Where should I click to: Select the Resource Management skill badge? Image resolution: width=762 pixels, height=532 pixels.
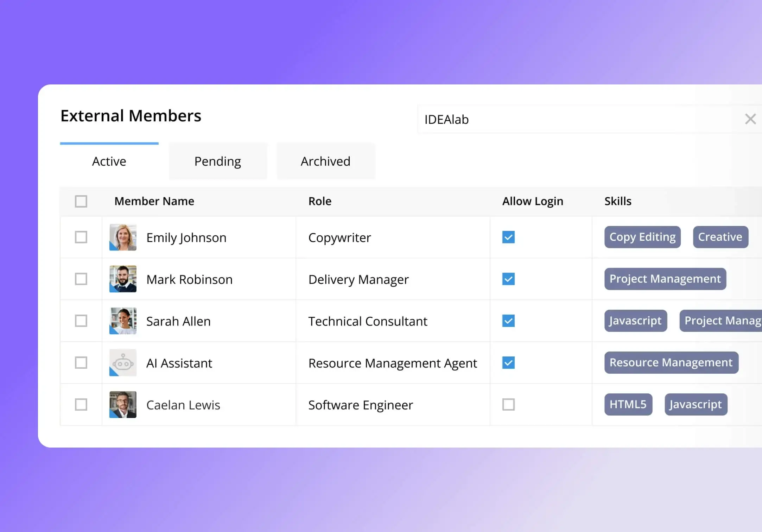pos(671,362)
